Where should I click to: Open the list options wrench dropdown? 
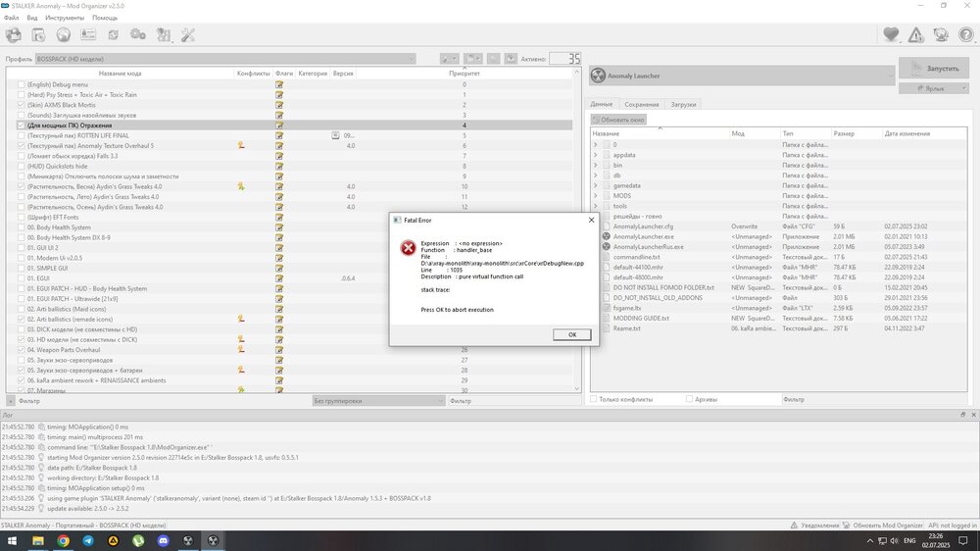449,58
